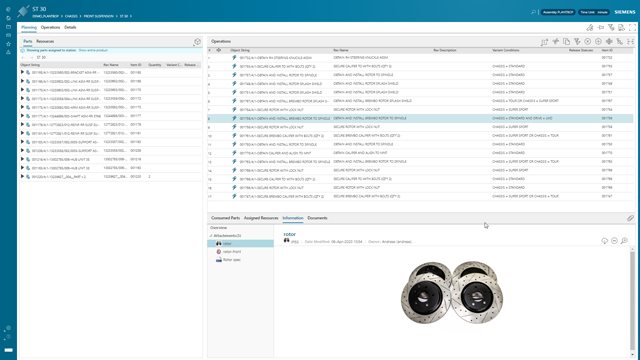Click the circled X icon in Operations toolbar

(588, 41)
